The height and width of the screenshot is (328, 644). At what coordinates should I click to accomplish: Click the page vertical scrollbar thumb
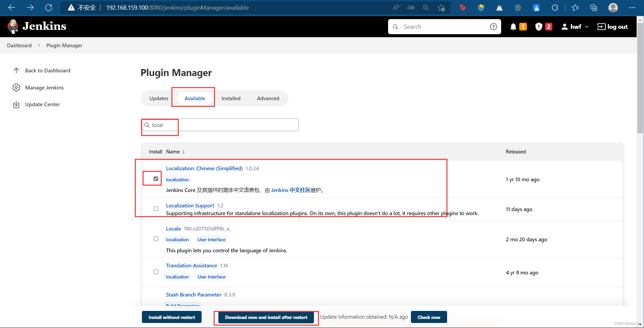[x=640, y=78]
